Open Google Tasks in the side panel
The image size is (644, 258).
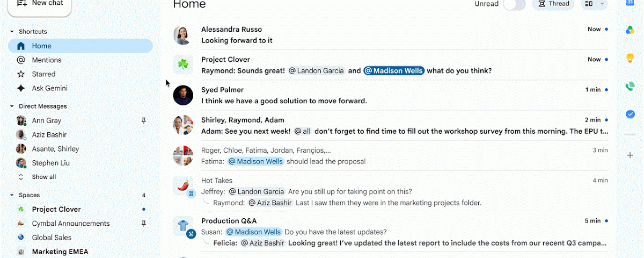(630, 114)
